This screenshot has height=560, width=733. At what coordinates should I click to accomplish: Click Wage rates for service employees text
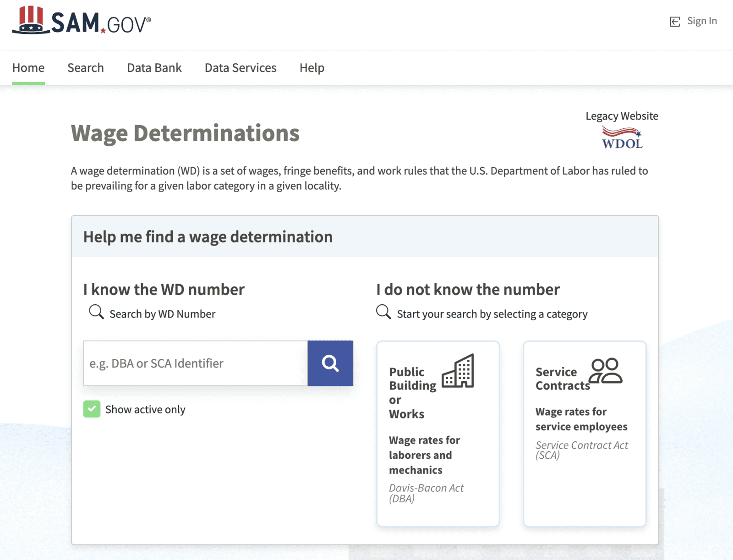pyautogui.click(x=581, y=419)
